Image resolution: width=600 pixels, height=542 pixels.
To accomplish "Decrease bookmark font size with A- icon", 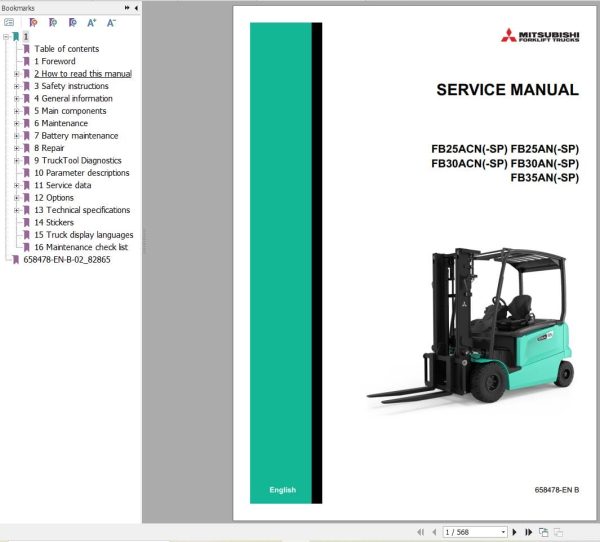I will (111, 23).
